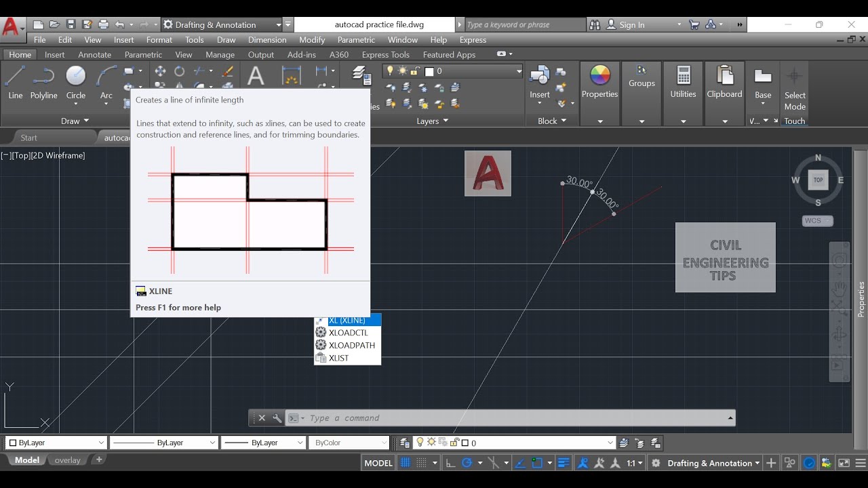Activate the Rotate tool
The height and width of the screenshot is (488, 868).
(180, 71)
